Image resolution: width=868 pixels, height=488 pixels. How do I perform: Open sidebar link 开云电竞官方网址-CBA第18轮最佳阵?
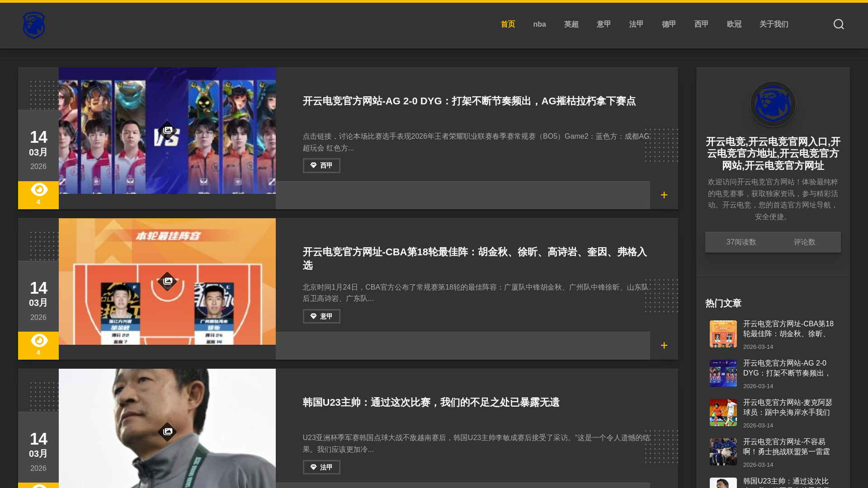click(788, 329)
